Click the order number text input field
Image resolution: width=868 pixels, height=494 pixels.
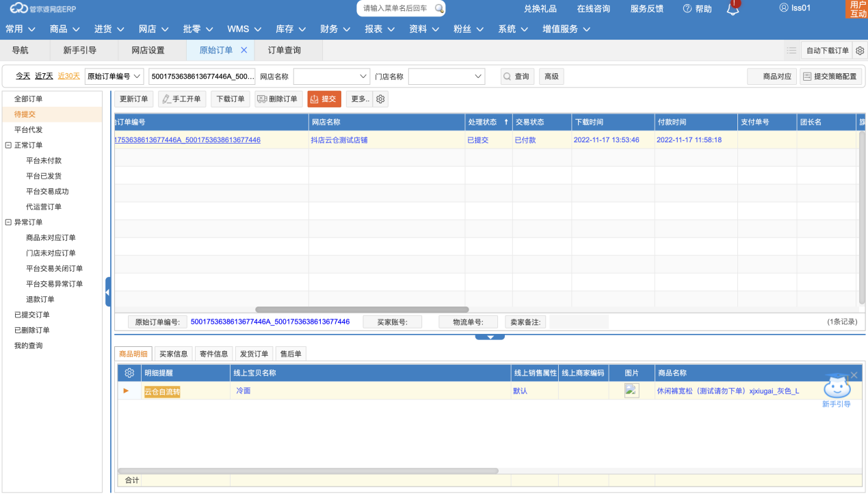point(202,77)
